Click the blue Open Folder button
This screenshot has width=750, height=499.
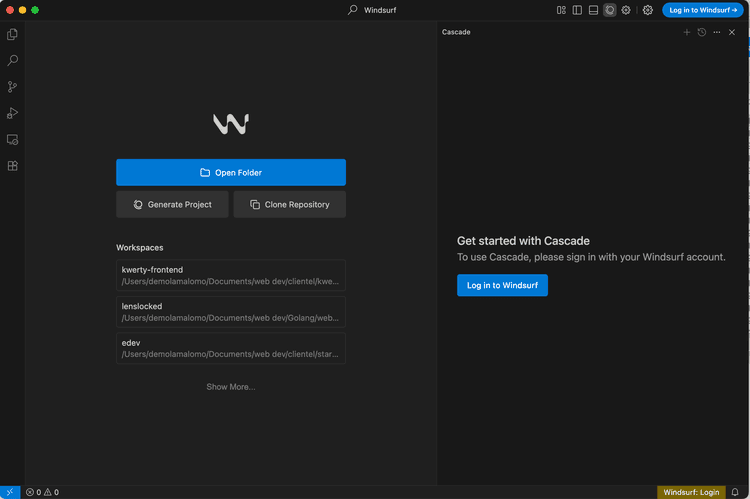(230, 173)
